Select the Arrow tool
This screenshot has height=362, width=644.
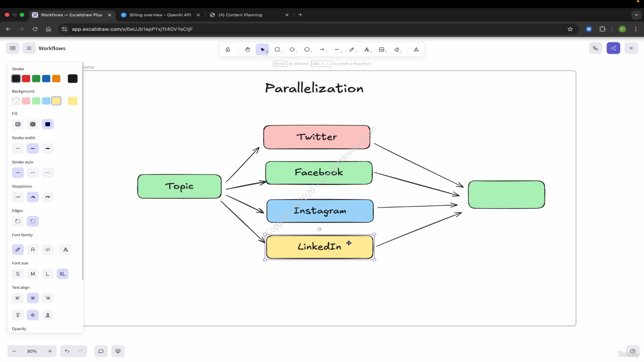322,49
